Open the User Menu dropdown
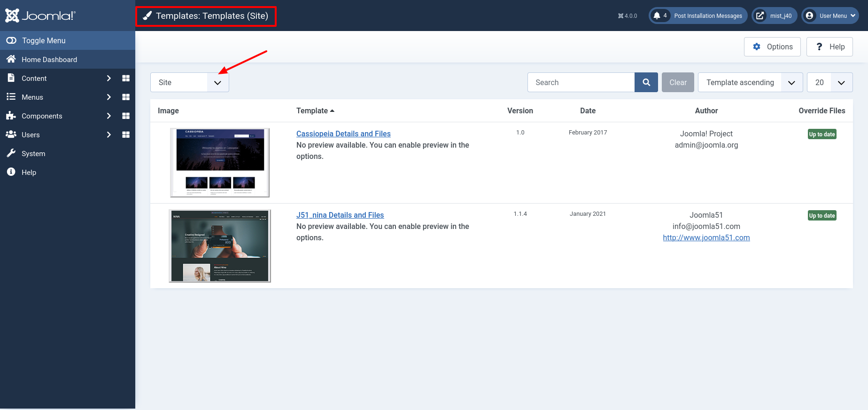Image resolution: width=868 pixels, height=410 pixels. (830, 16)
